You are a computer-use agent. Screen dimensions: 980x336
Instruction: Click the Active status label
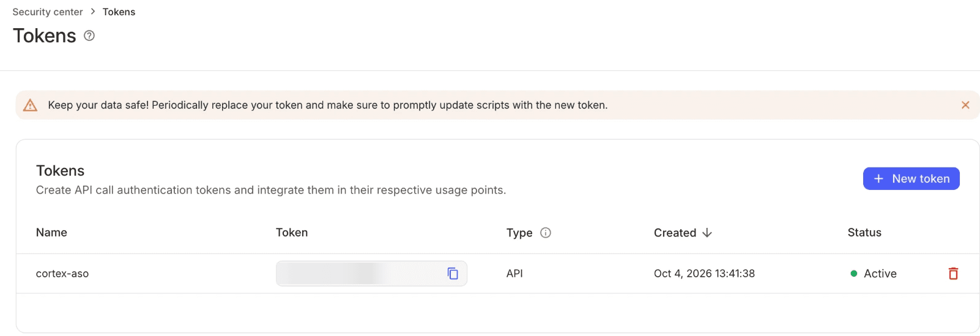[880, 274]
